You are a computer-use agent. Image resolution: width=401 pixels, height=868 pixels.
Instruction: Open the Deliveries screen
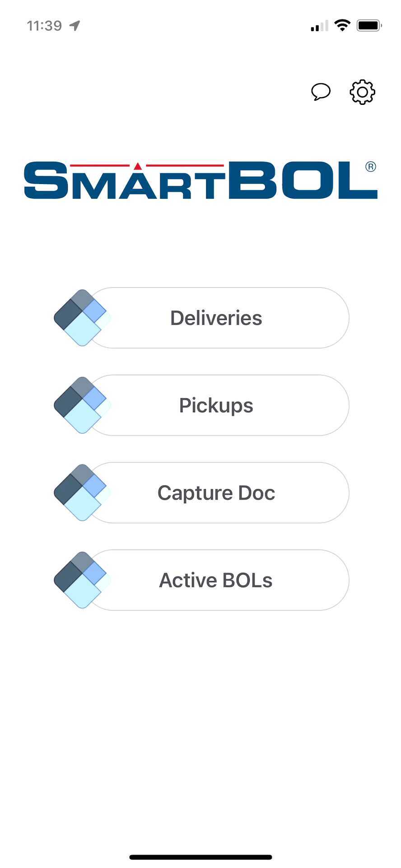(x=215, y=317)
